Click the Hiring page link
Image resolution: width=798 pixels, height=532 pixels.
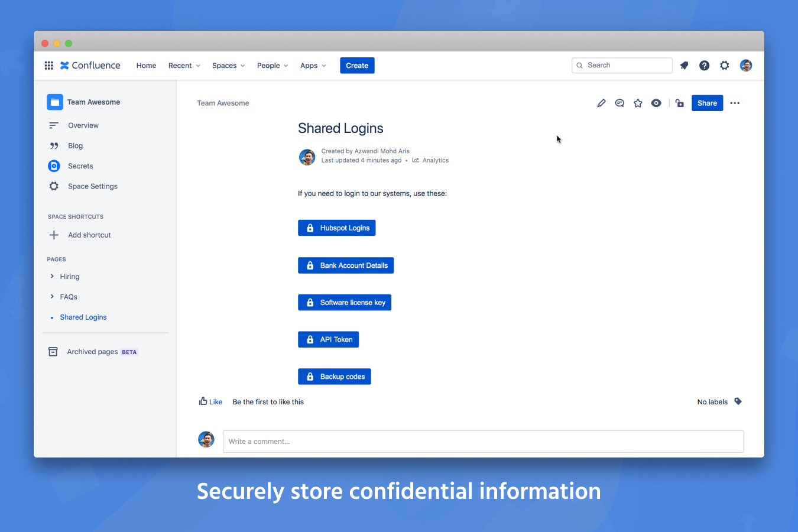pyautogui.click(x=70, y=277)
